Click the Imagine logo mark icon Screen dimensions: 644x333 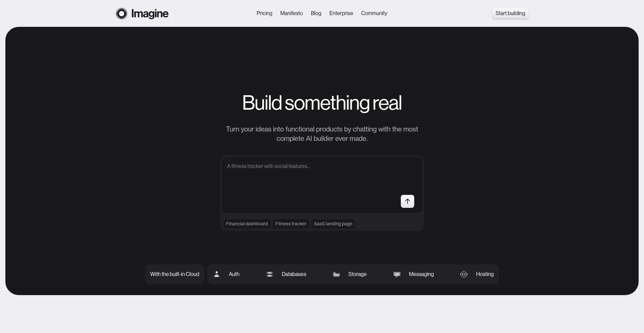(x=121, y=13)
